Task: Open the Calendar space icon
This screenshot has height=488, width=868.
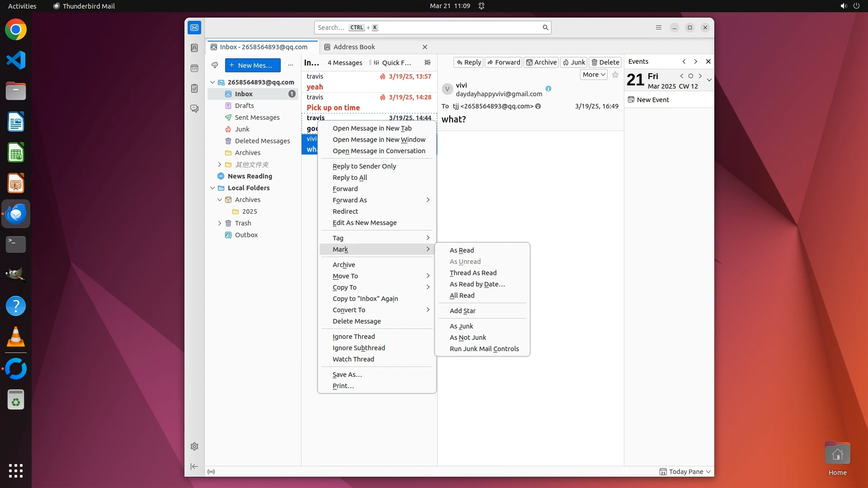Action: [x=194, y=68]
